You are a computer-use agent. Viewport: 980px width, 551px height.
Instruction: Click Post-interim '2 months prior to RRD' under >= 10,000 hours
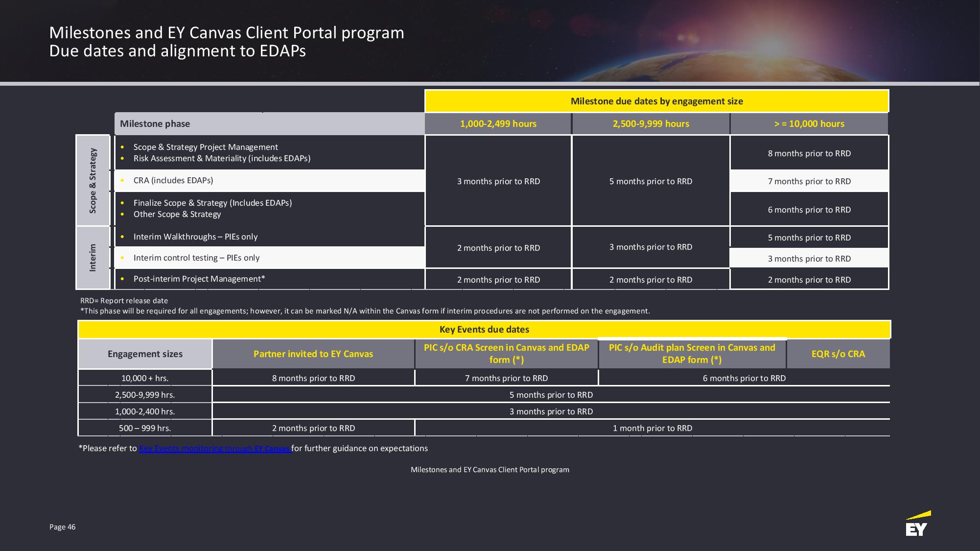tap(809, 280)
